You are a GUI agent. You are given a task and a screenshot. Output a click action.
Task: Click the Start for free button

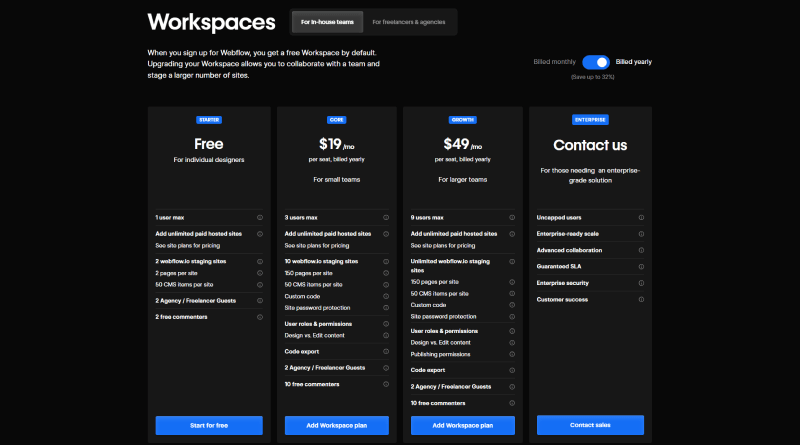pyautogui.click(x=209, y=425)
